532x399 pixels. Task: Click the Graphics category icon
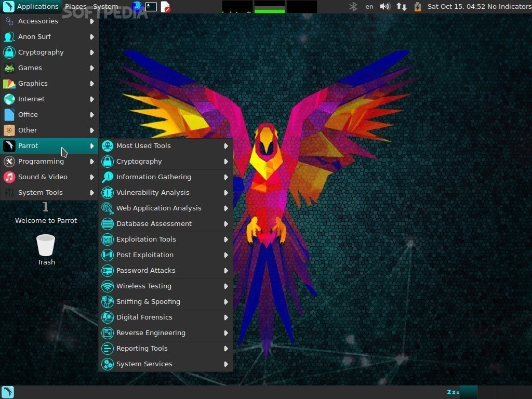9,84
